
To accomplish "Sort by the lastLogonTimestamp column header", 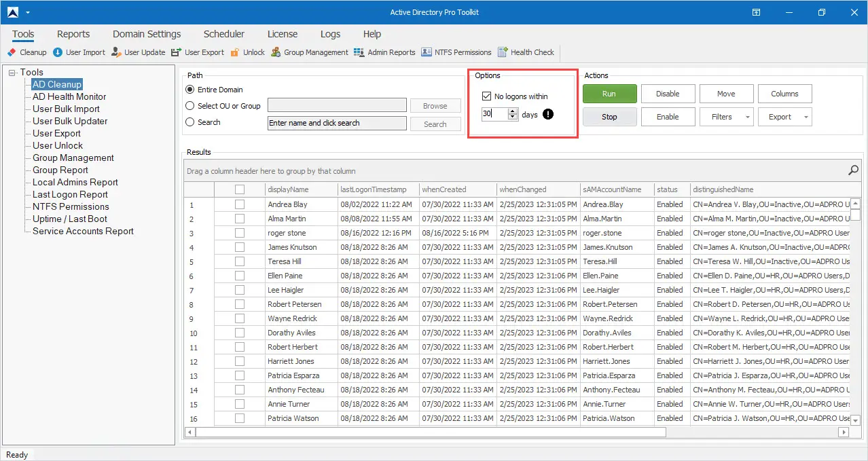I will pos(378,189).
